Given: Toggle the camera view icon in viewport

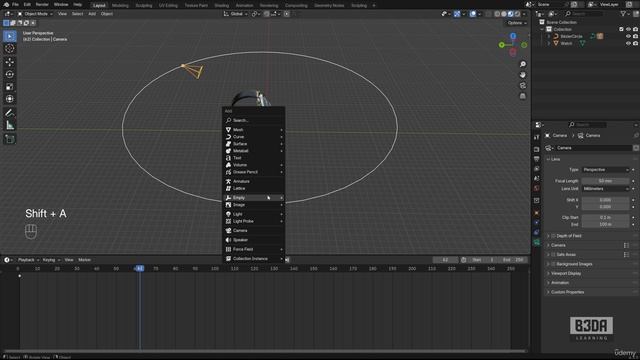Looking at the screenshot, I should (522, 86).
